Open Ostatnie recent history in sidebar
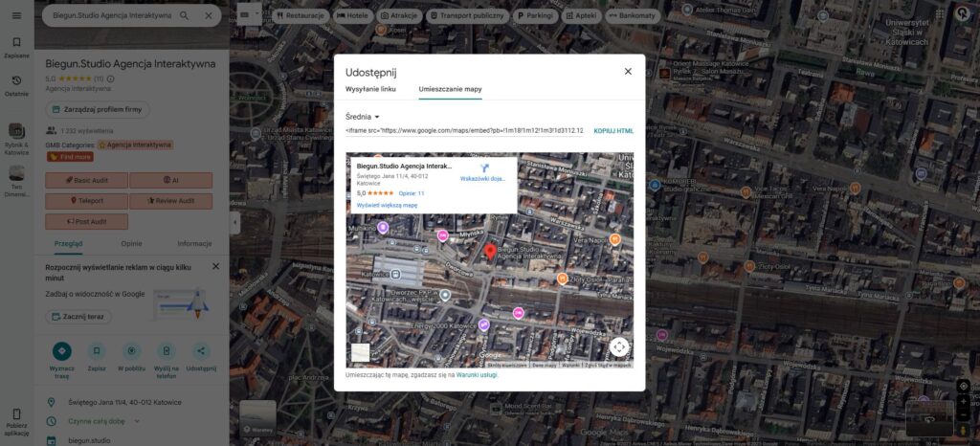Viewport: 980px width, 446px height. (x=17, y=85)
